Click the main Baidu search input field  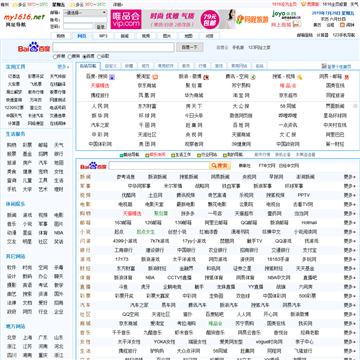[113, 47]
